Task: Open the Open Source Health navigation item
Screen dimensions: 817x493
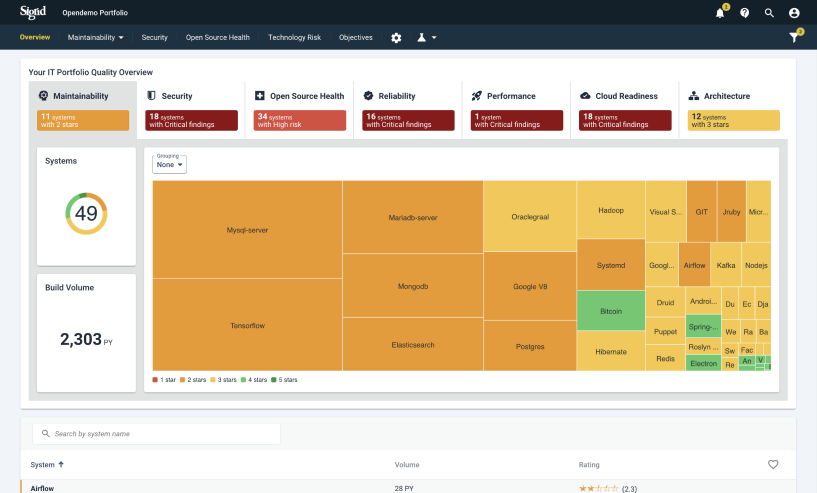Action: (218, 38)
